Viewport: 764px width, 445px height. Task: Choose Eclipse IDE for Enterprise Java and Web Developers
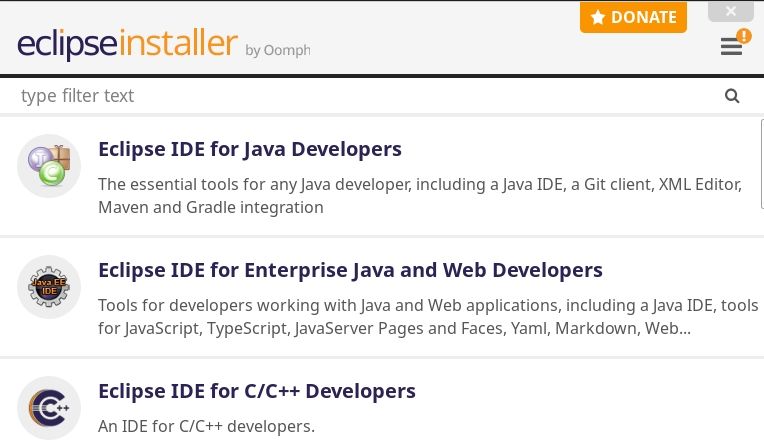coord(350,270)
